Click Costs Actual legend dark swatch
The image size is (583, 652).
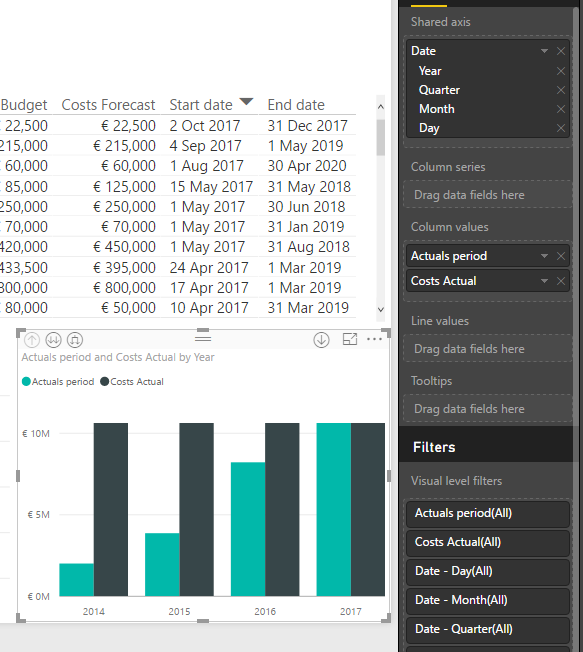tap(104, 382)
